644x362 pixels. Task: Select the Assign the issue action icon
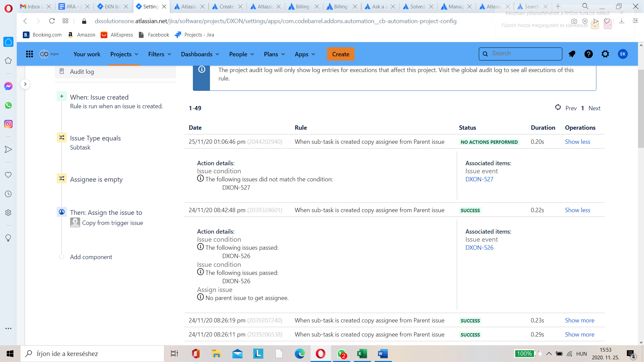click(62, 212)
